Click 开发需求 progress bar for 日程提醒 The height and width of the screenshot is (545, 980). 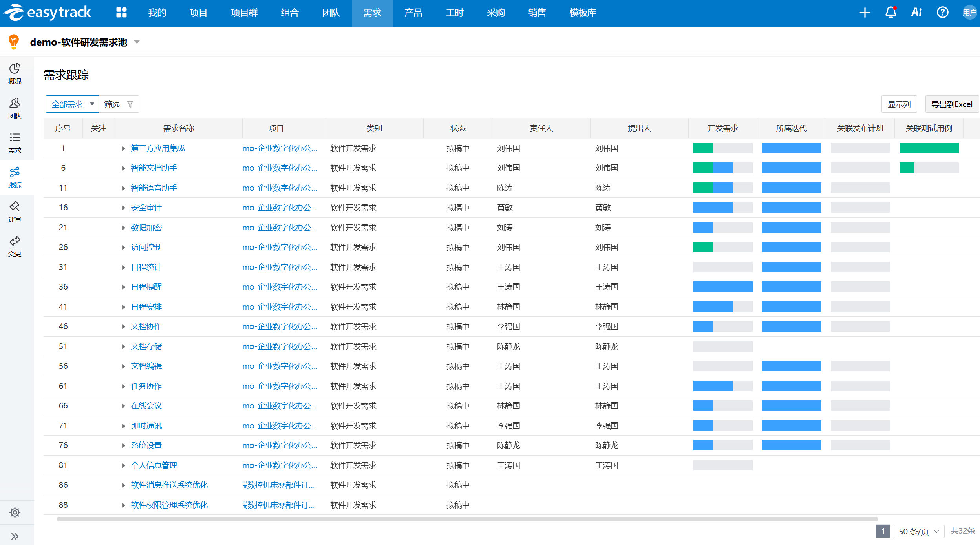722,287
